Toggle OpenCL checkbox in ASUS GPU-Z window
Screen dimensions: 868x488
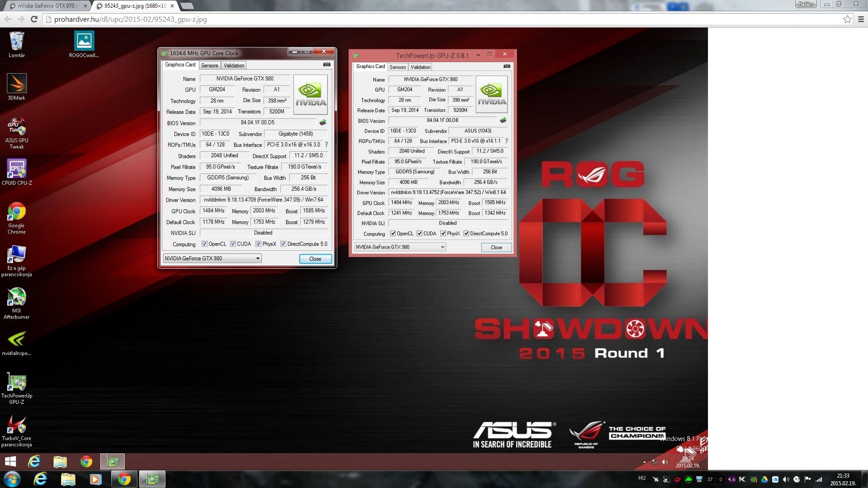[393, 234]
